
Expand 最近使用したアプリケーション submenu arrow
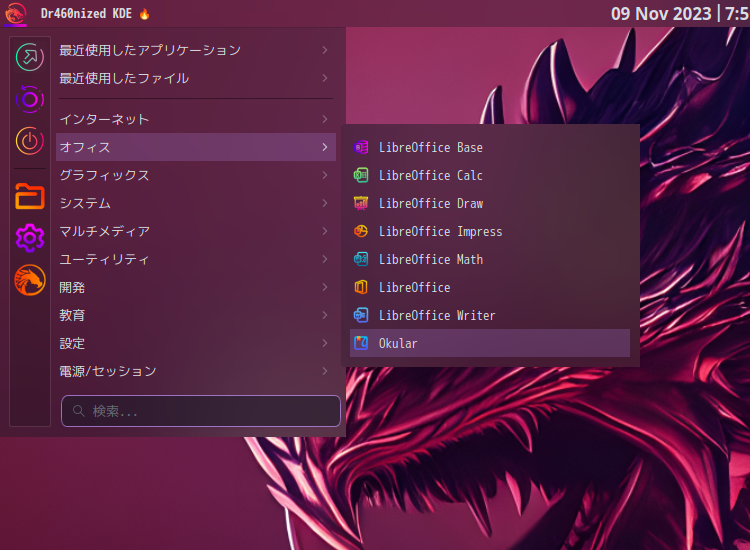tap(325, 50)
